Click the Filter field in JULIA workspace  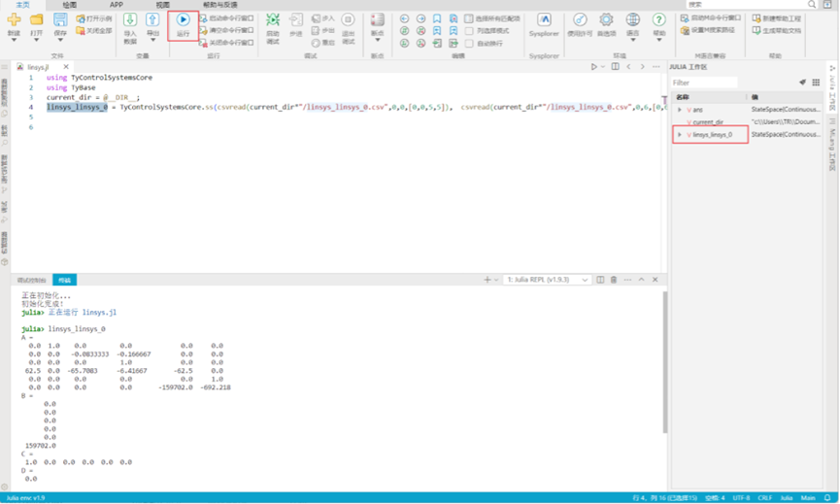pos(704,83)
